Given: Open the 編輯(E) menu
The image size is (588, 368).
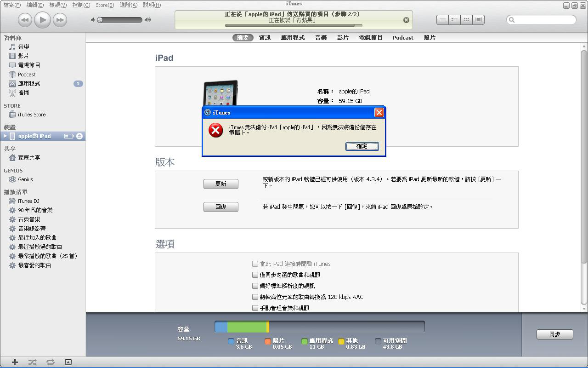Looking at the screenshot, I should pos(35,5).
